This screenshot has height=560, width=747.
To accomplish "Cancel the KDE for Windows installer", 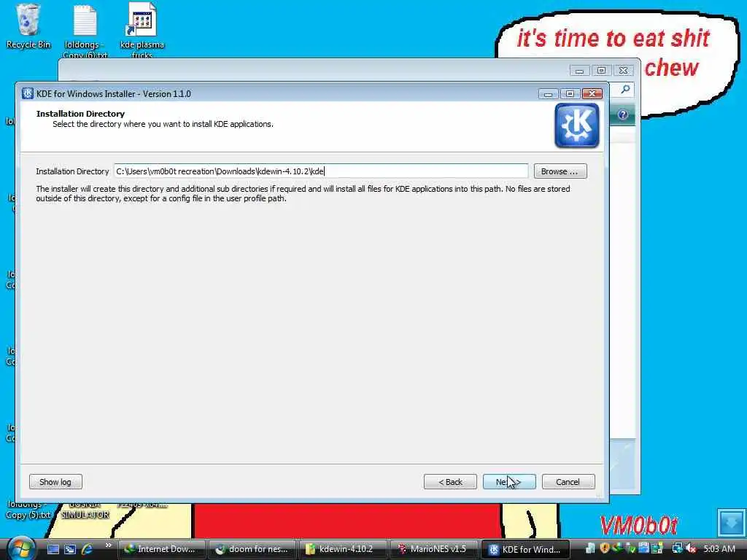I will click(568, 481).
